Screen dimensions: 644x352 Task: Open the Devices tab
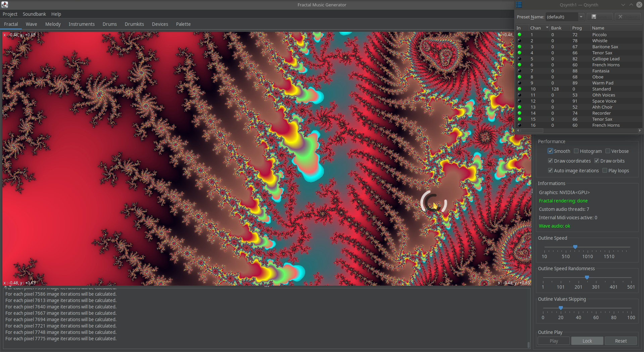[160, 24]
